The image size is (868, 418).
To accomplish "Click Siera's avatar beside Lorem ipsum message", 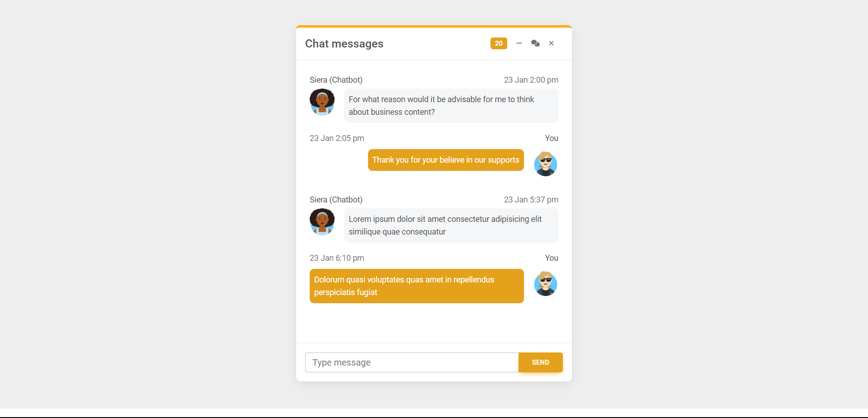I will click(x=322, y=222).
